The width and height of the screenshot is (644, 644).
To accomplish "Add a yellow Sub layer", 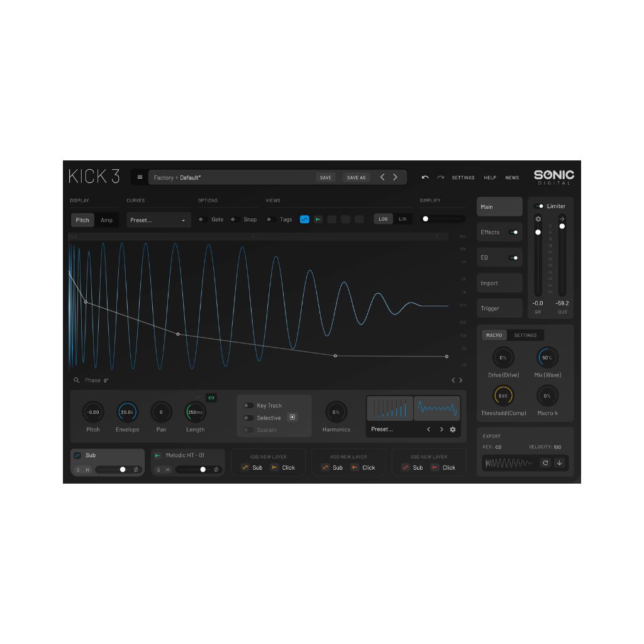I will click(252, 467).
